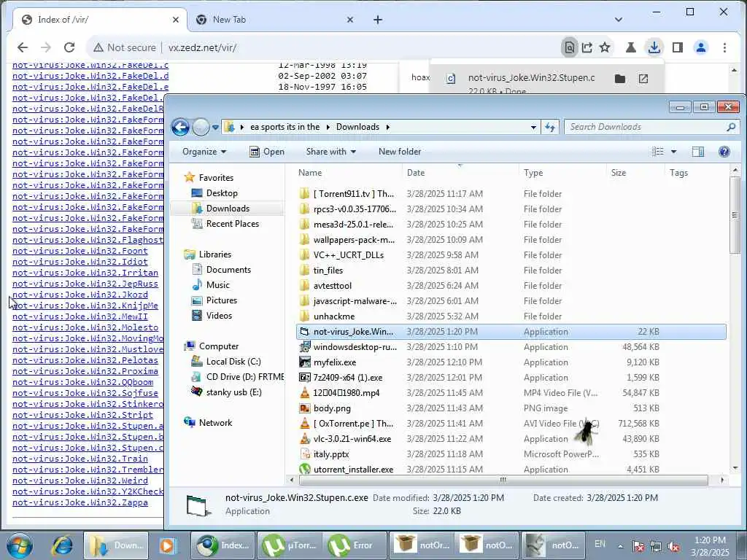Switch to µTorrent taskbar window
Viewport: 747px width, 560px height.
(x=290, y=545)
